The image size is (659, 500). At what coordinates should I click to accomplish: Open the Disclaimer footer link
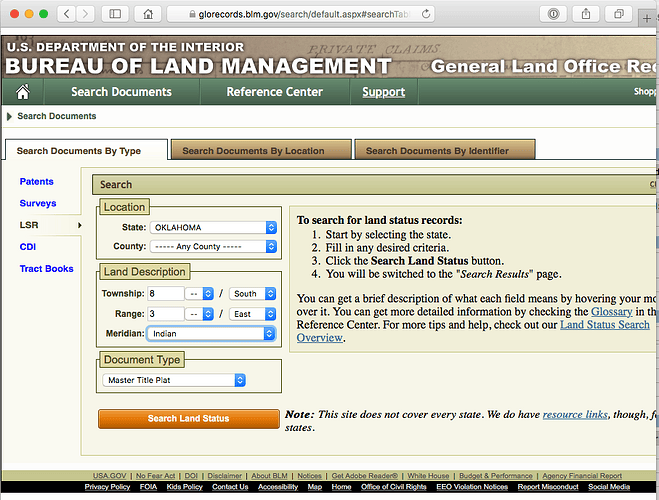tap(225, 476)
